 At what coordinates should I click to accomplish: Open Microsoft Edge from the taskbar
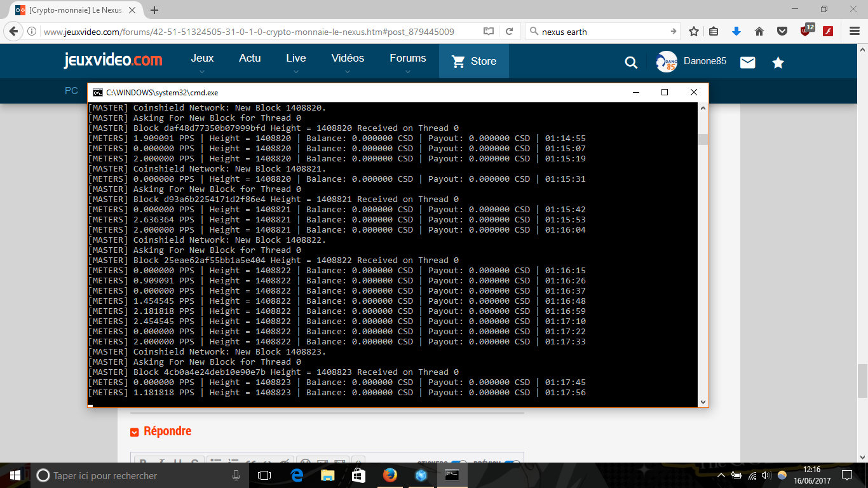pos(297,475)
